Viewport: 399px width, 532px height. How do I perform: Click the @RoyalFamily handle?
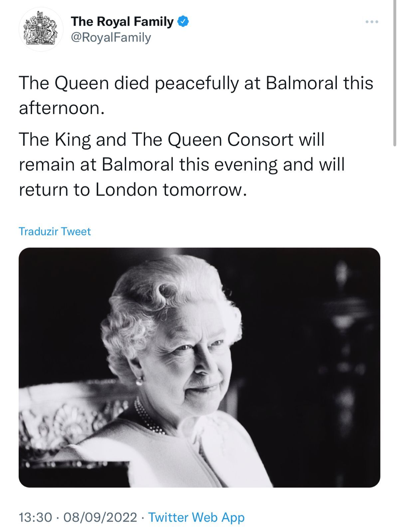tap(111, 38)
